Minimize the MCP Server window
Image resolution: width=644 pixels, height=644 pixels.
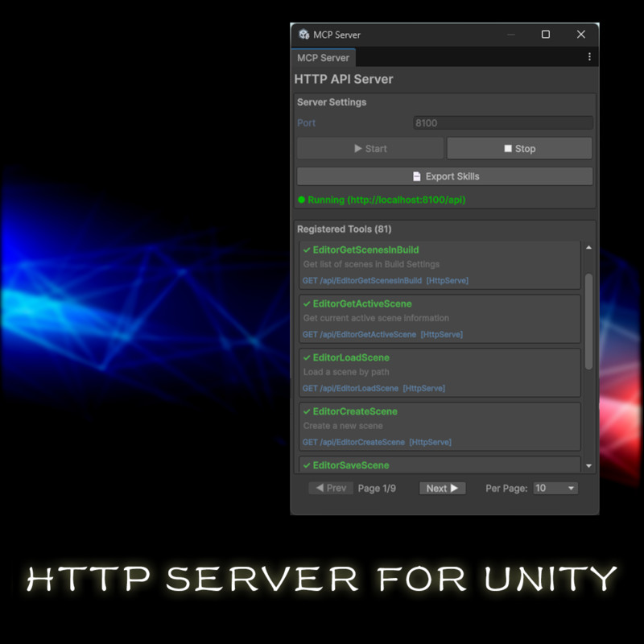[511, 35]
